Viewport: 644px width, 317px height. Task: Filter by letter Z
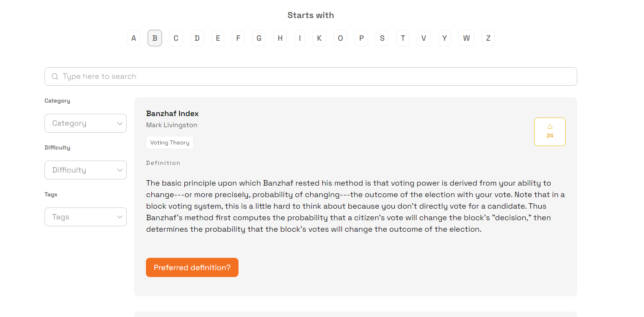point(488,38)
